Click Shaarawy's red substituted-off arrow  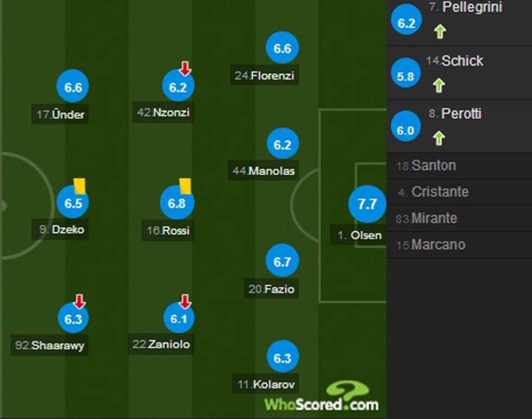coord(80,301)
